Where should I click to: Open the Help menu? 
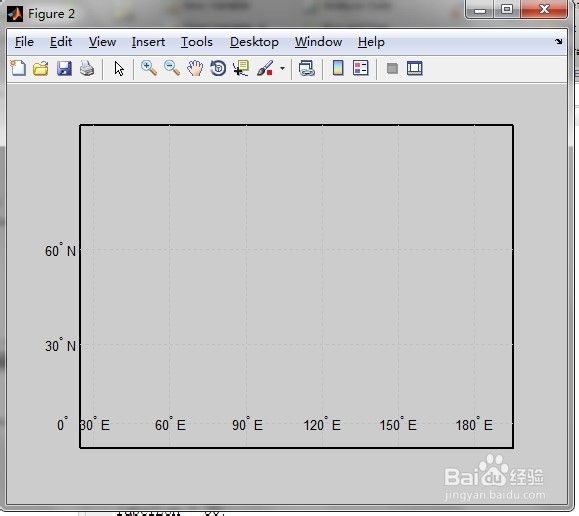[371, 42]
